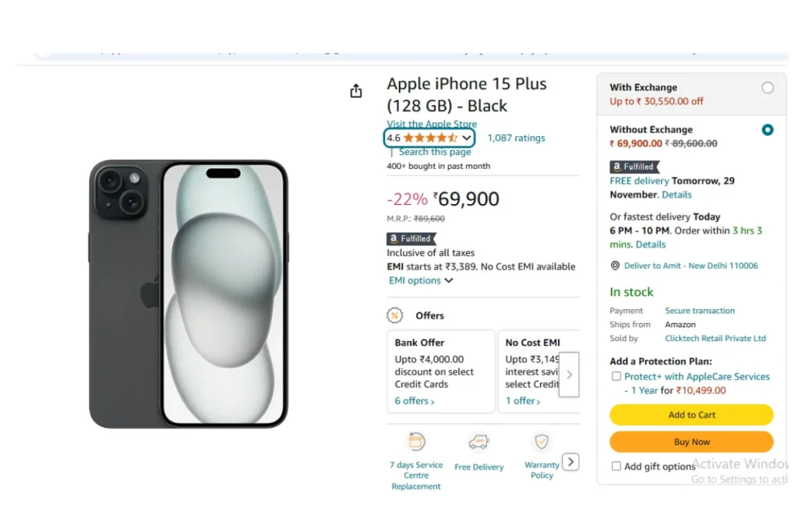
Task: Click the star rating icons
Action: [x=430, y=138]
